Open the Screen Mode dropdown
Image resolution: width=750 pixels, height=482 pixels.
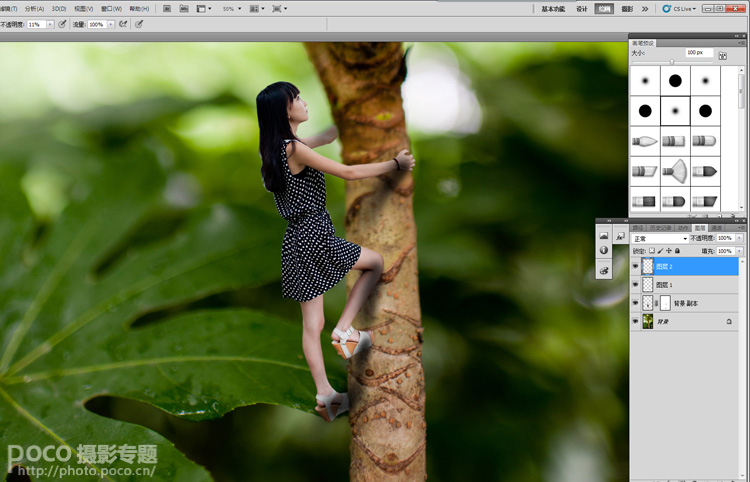point(279,9)
